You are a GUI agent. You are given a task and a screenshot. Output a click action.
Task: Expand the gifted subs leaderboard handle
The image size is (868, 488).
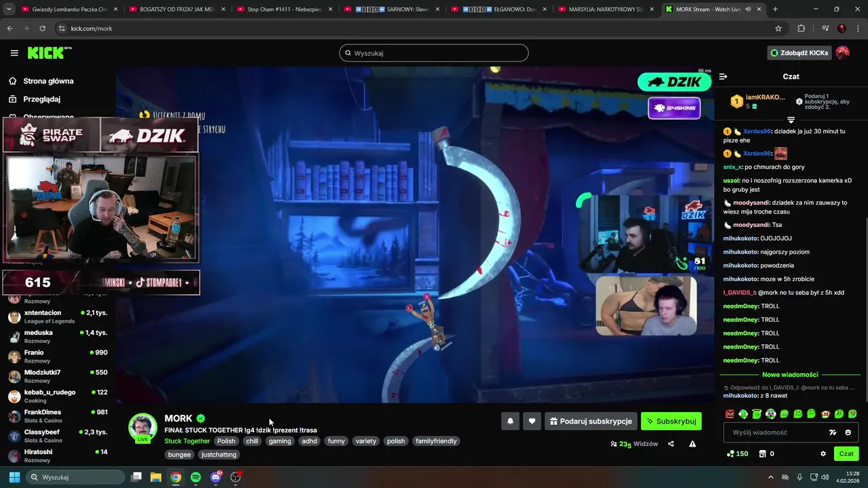tap(791, 120)
